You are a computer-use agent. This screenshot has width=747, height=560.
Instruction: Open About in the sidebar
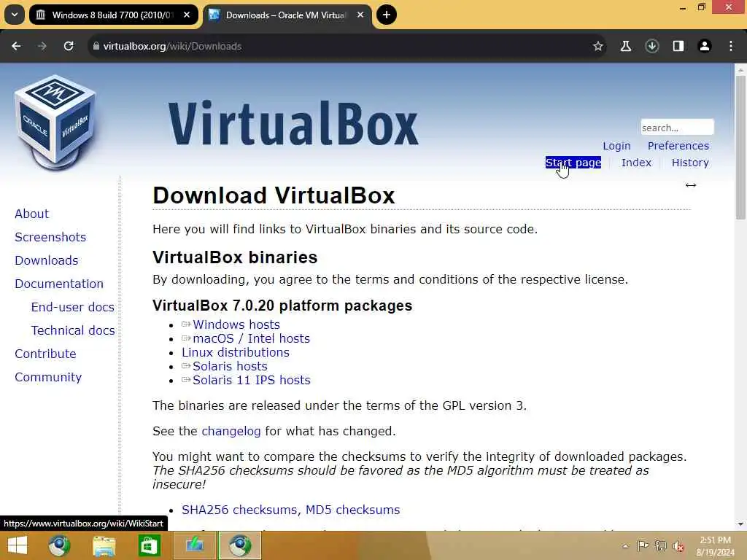32,214
